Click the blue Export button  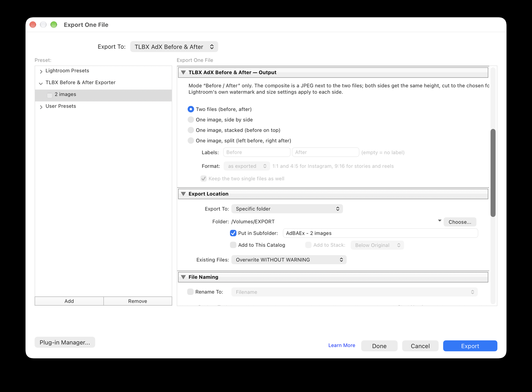470,346
